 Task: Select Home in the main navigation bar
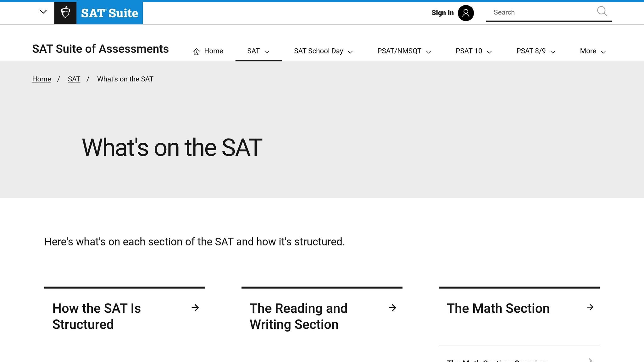pyautogui.click(x=213, y=51)
